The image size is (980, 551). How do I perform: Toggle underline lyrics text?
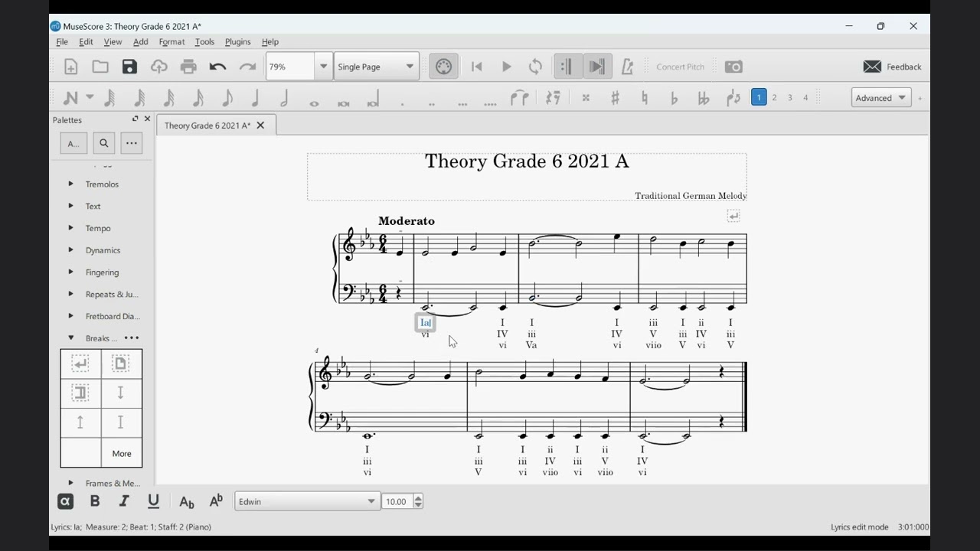153,501
